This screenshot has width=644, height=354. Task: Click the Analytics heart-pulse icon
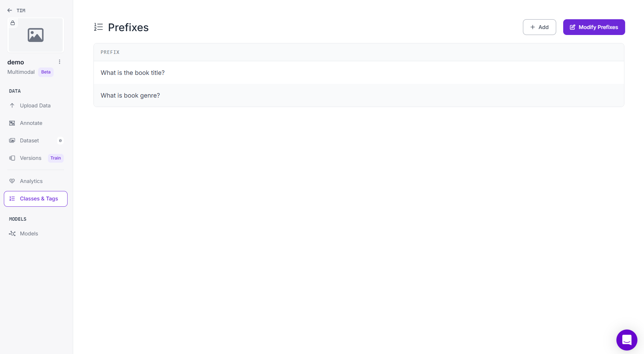coord(12,181)
